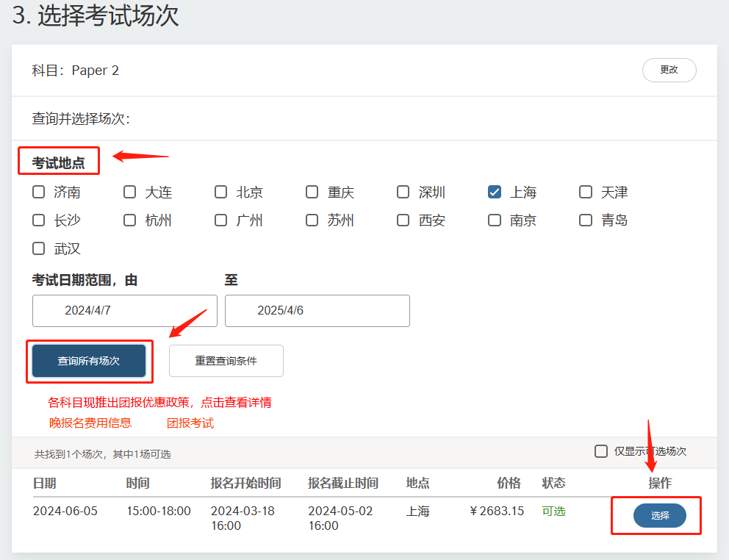
Task: Tick the 大连 exam location checkbox
Action: (130, 193)
